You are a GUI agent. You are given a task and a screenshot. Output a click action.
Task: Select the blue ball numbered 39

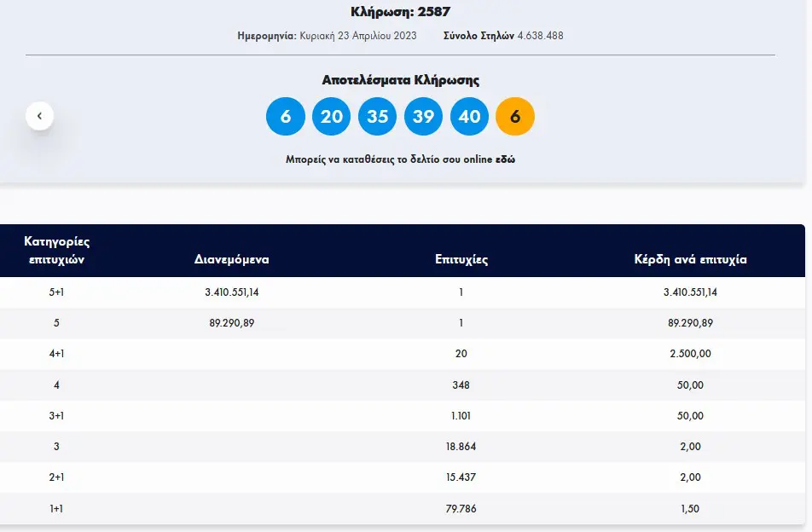click(x=423, y=117)
